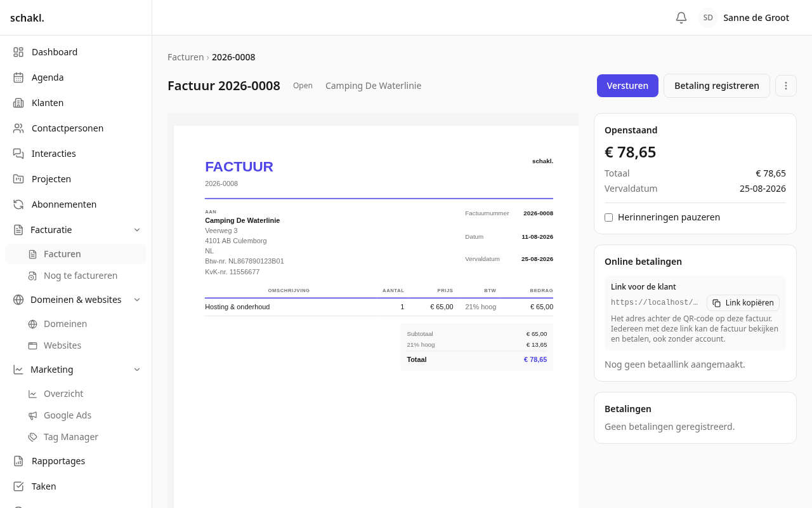This screenshot has width=812, height=508.
Task: Click the Projecten folder icon
Action: 18,179
